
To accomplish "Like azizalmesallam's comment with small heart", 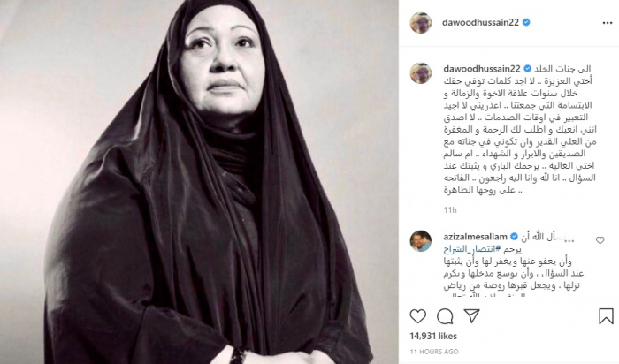I will 600,239.
